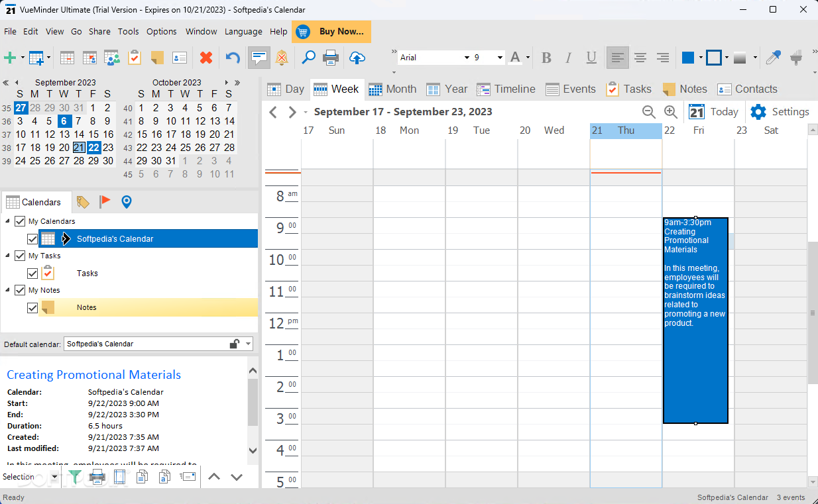Open the Arial font name dropdown

(467, 58)
